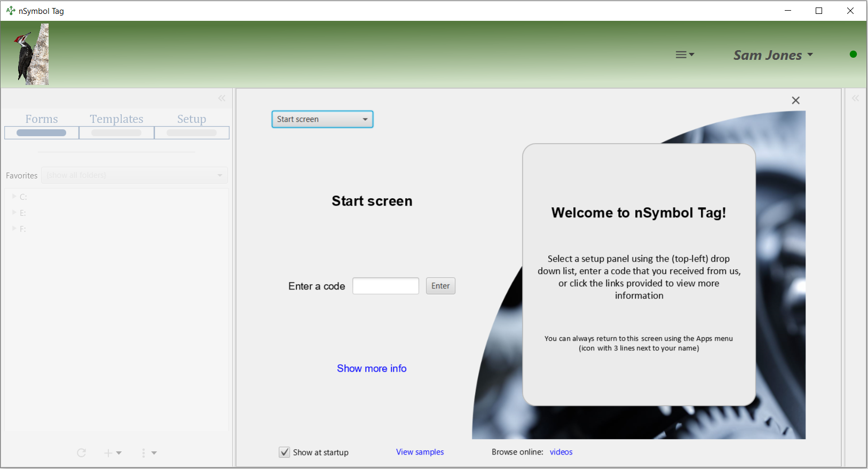
Task: Open the Apps menu with three lines icon
Action: pyautogui.click(x=685, y=54)
